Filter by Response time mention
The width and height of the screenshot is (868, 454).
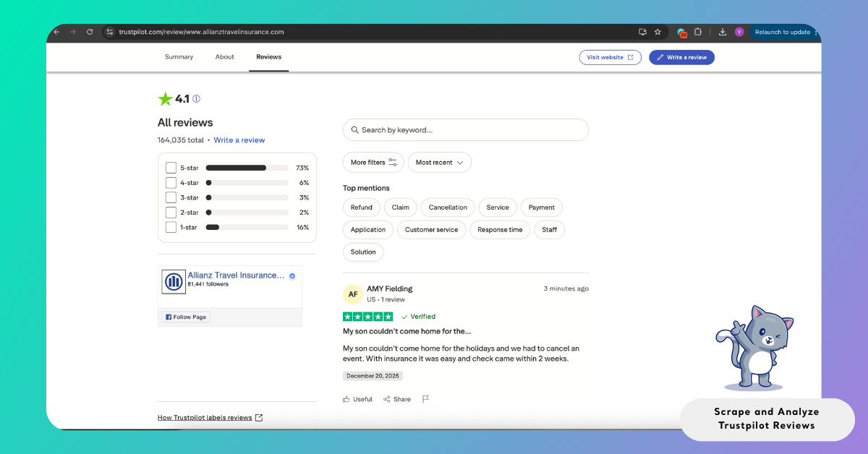[x=500, y=230]
